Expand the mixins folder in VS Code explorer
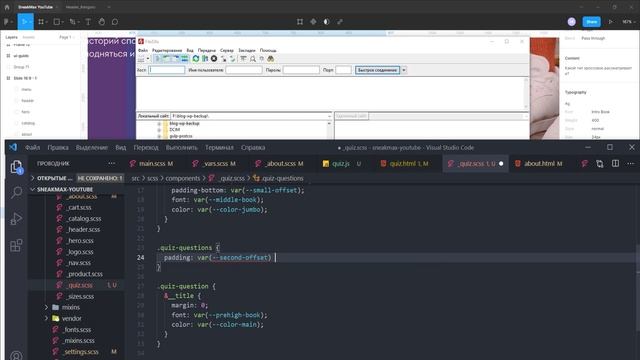640x360 pixels. [x=47, y=307]
